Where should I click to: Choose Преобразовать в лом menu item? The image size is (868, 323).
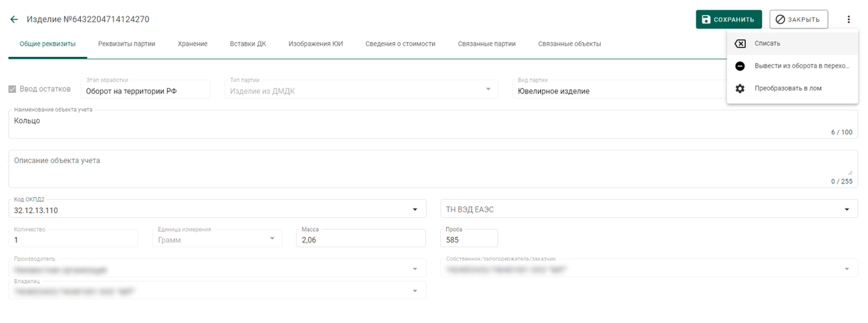792,89
